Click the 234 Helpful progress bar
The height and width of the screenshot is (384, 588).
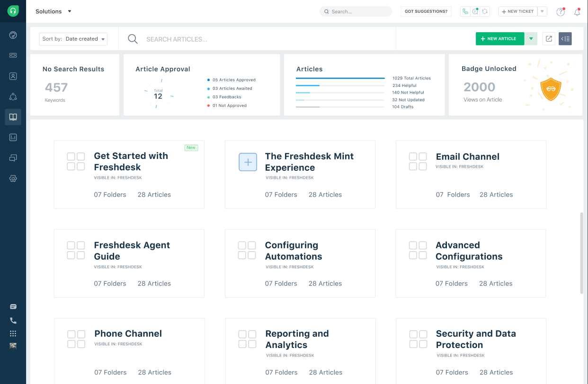pos(340,86)
